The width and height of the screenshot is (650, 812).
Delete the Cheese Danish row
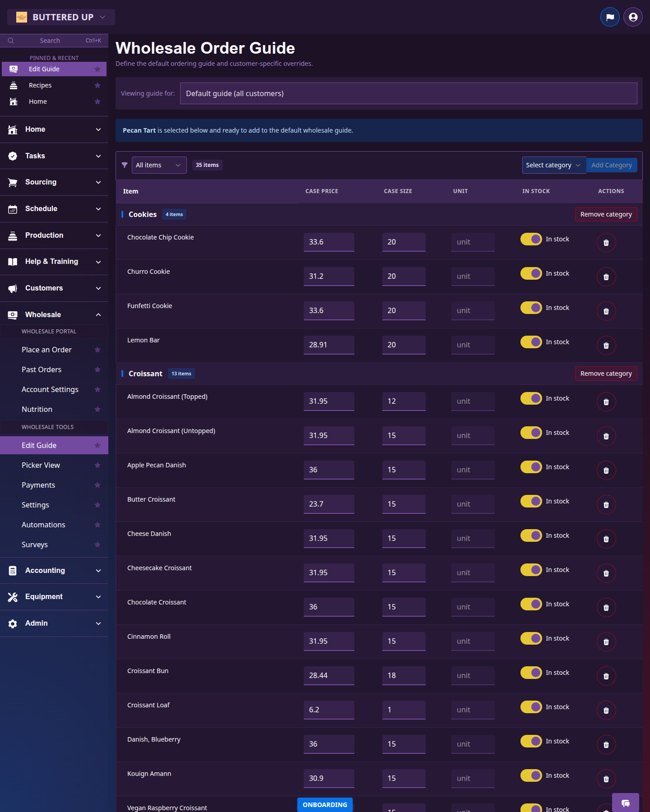point(606,539)
